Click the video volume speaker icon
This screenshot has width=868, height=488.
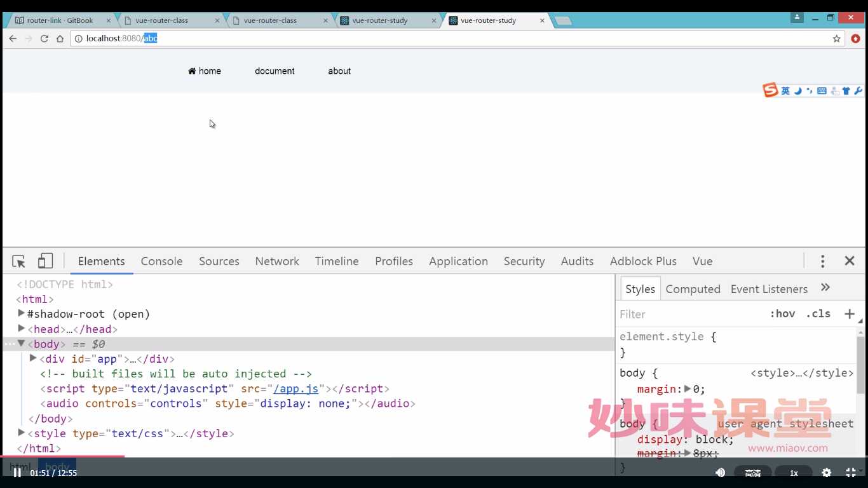coord(720,473)
